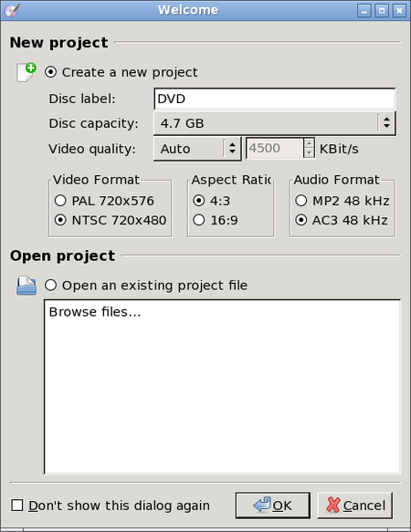Viewport: 411px width, 532px height.
Task: Open the Disc capacity 4.7 GB dropdown
Action: (x=274, y=123)
